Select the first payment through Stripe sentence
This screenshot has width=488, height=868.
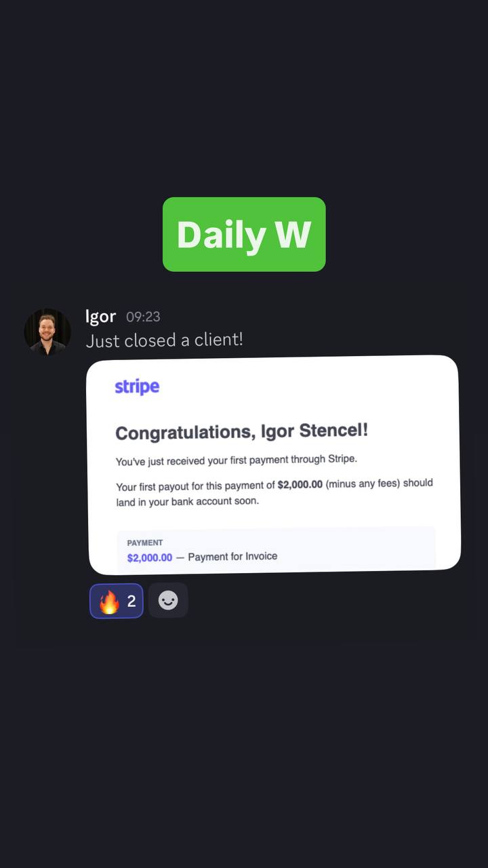point(236,460)
